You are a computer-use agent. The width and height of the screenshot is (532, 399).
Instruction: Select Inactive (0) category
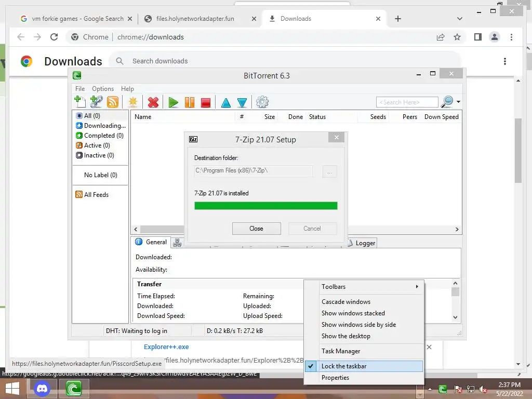[95, 155]
